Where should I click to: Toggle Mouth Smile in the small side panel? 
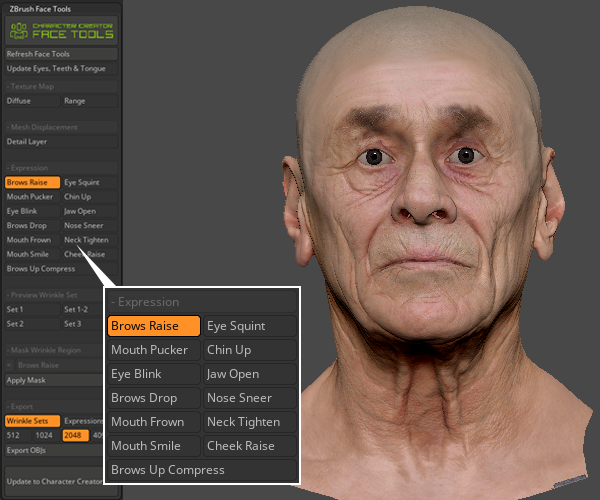tap(33, 254)
